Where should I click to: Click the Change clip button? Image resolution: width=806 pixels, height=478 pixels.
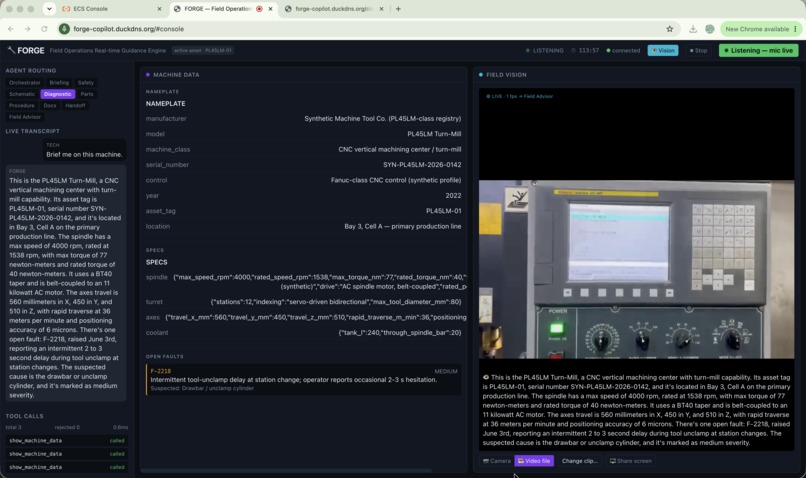click(579, 461)
